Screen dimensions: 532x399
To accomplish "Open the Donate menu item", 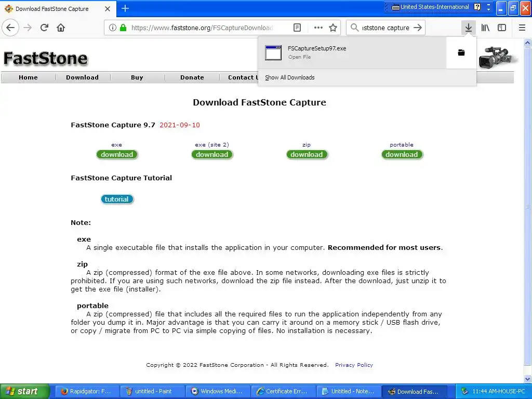I will pyautogui.click(x=192, y=77).
